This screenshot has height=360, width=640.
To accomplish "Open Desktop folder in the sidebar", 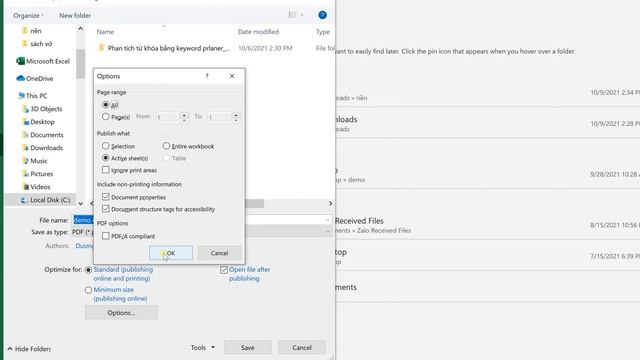I will coord(38,122).
